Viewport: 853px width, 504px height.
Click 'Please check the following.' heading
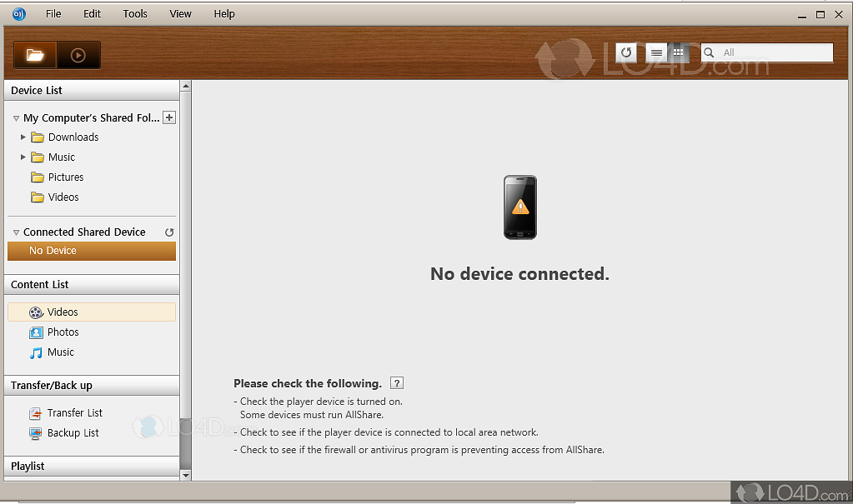pos(308,383)
